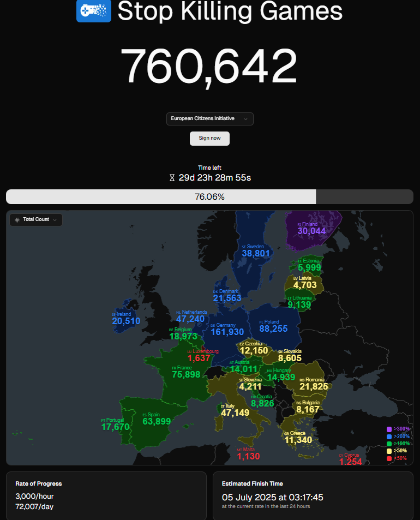Open the European Citizens Initiative dropdown
Viewport: 420px width, 520px height.
[x=209, y=119]
